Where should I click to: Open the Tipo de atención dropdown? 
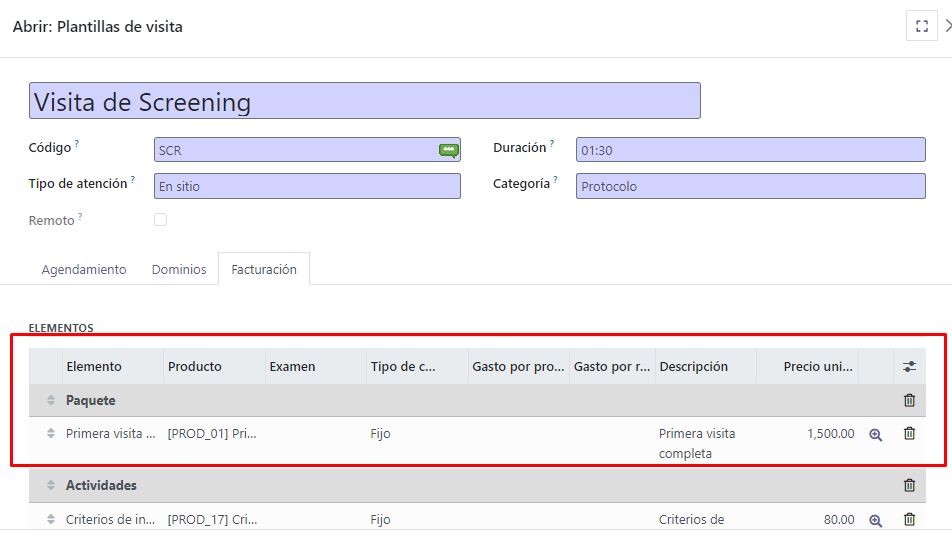pyautogui.click(x=307, y=186)
